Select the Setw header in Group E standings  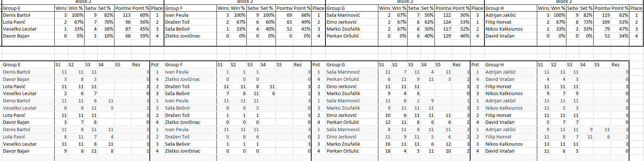(x=91, y=8)
